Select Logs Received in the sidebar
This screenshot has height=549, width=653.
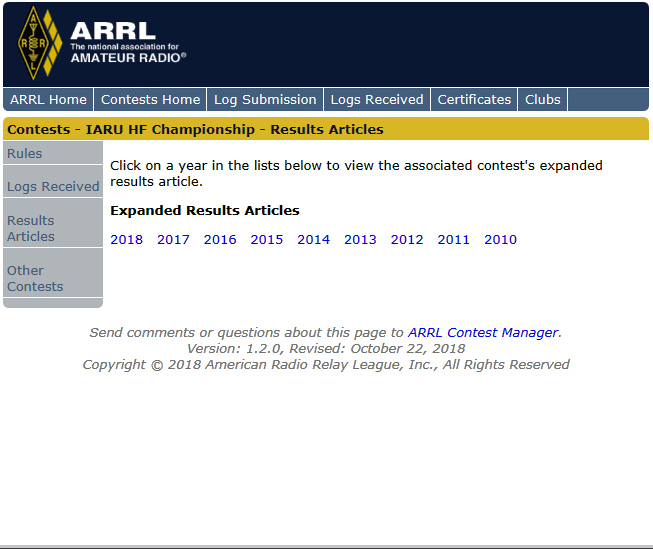[53, 186]
